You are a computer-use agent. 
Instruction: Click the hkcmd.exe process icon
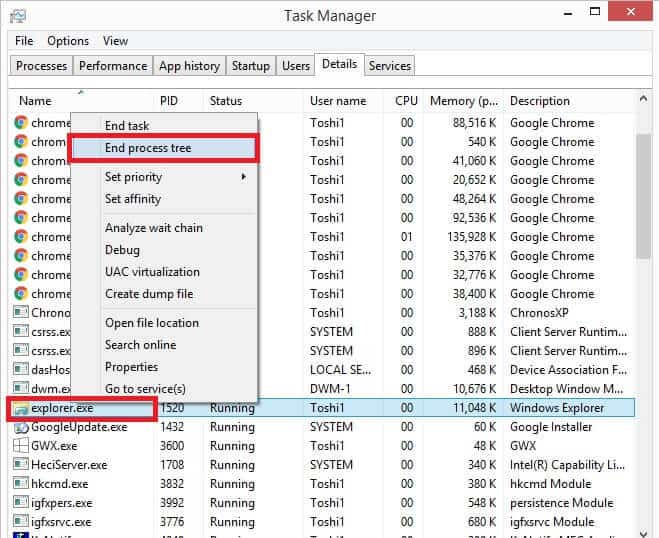(x=21, y=483)
